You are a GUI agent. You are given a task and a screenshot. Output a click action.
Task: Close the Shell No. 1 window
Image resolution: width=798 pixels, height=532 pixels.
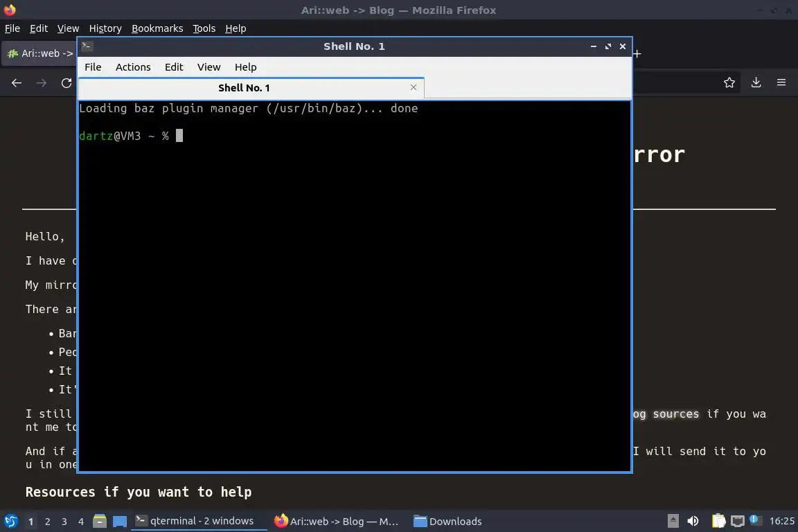click(623, 46)
